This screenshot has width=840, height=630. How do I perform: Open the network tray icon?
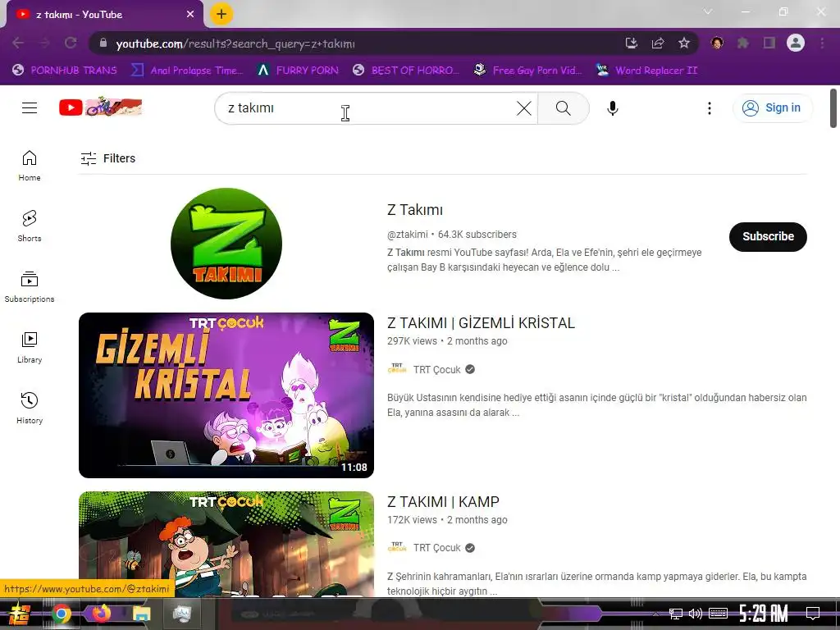coord(676,614)
